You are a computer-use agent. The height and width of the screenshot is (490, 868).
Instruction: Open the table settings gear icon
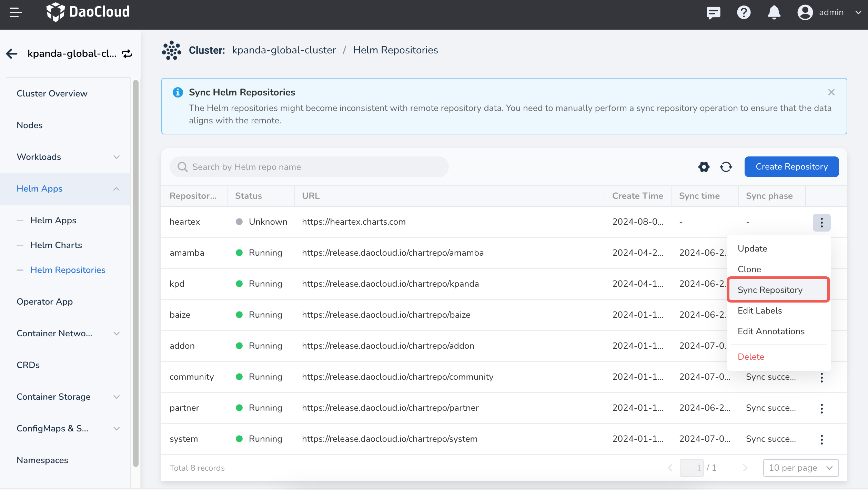(x=704, y=167)
